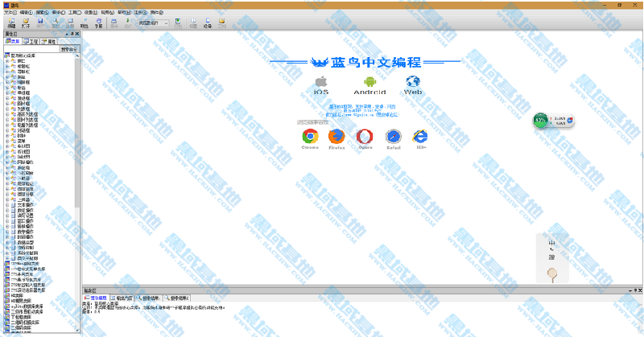Select the 菜单 tree item
Viewport: 644px width, 337px height.
pyautogui.click(x=22, y=141)
